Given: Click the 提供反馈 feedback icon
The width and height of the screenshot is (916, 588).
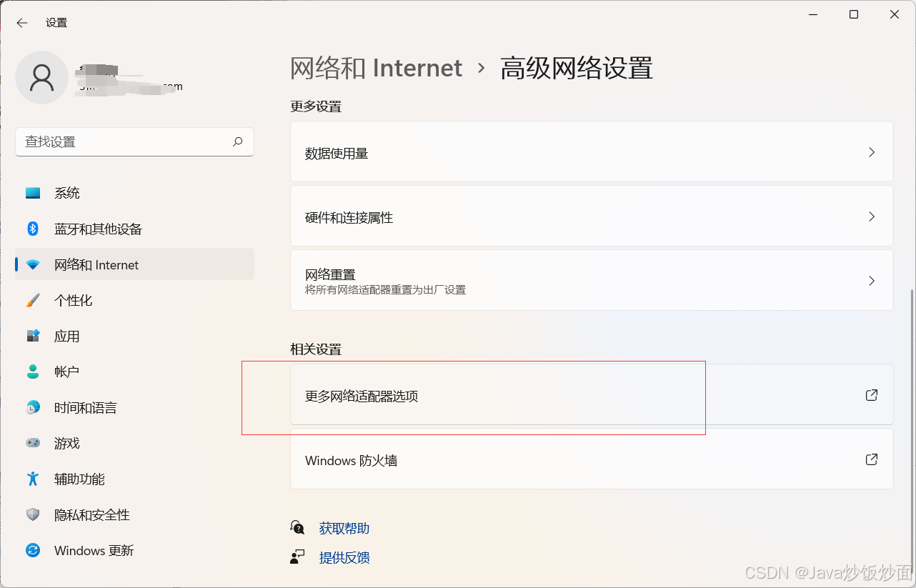Looking at the screenshot, I should 297,557.
